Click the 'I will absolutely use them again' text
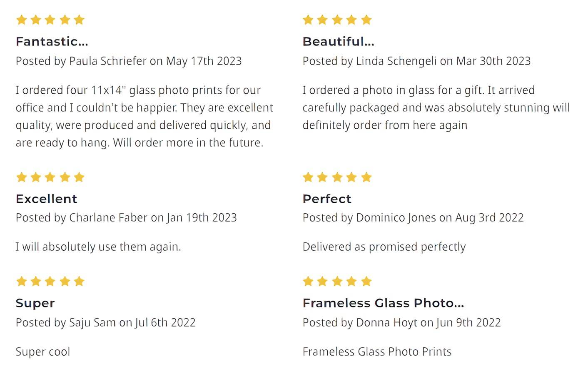Screen dimensions: 588x374 [x=98, y=247]
